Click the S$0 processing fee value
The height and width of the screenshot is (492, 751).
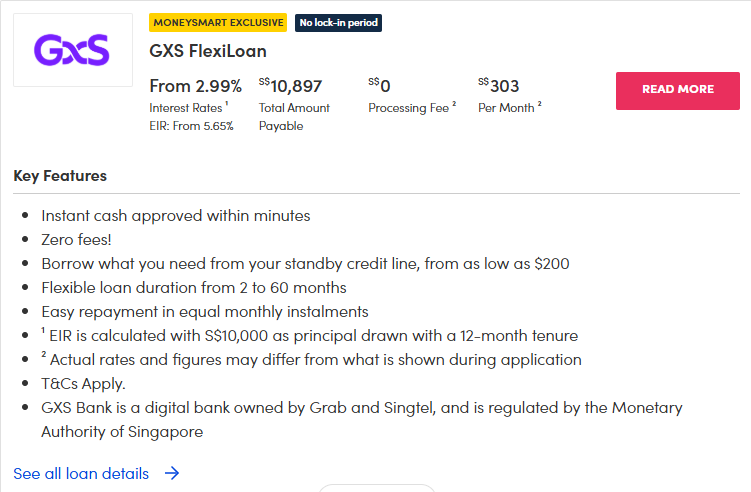379,86
